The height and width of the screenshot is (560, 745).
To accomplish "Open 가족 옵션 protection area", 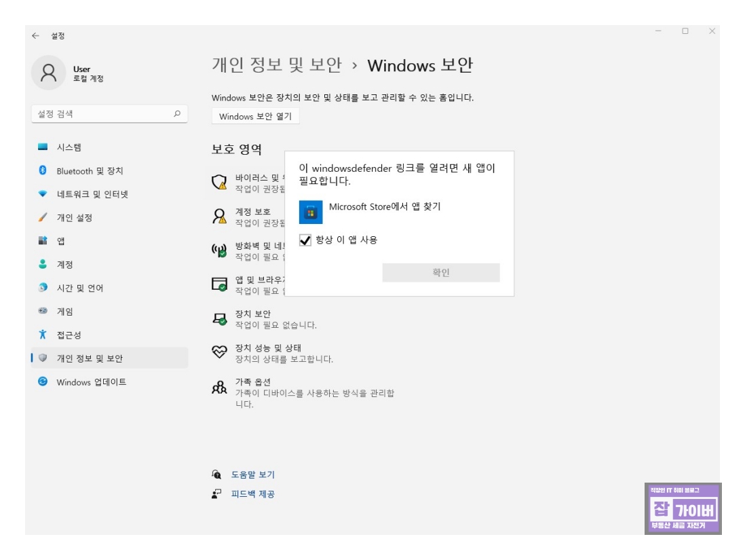I will 303,392.
